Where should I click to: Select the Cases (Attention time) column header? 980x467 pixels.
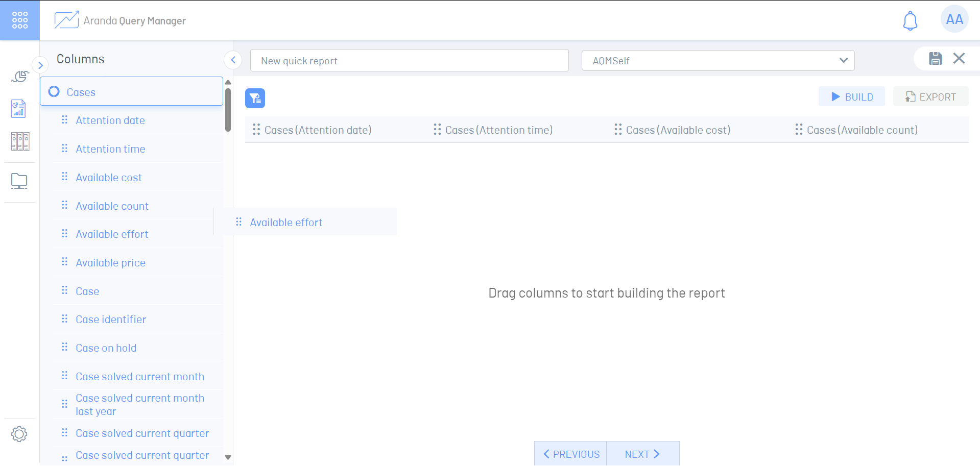498,130
